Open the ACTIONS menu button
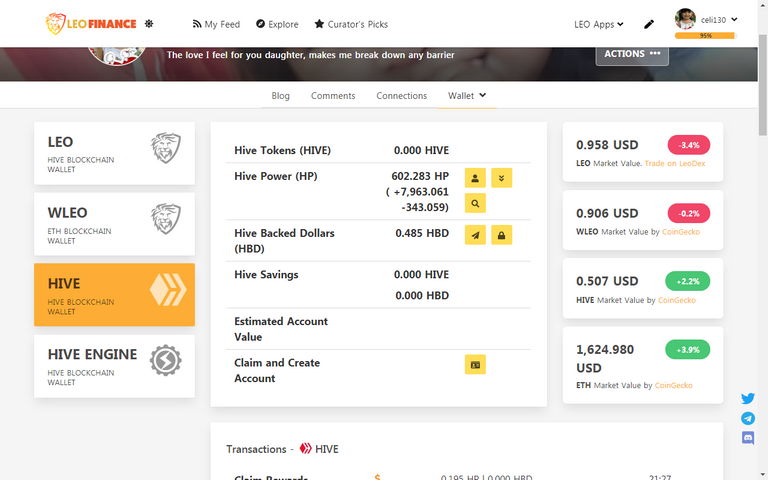The height and width of the screenshot is (480, 768). (632, 54)
